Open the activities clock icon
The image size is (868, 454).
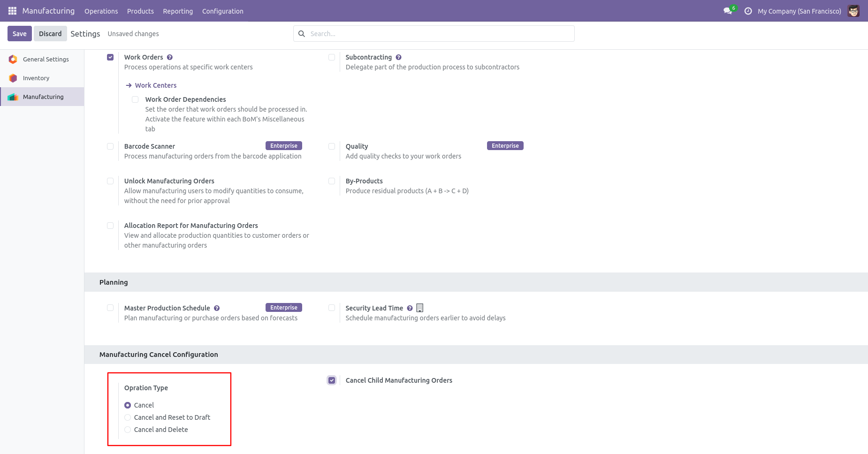[748, 11]
